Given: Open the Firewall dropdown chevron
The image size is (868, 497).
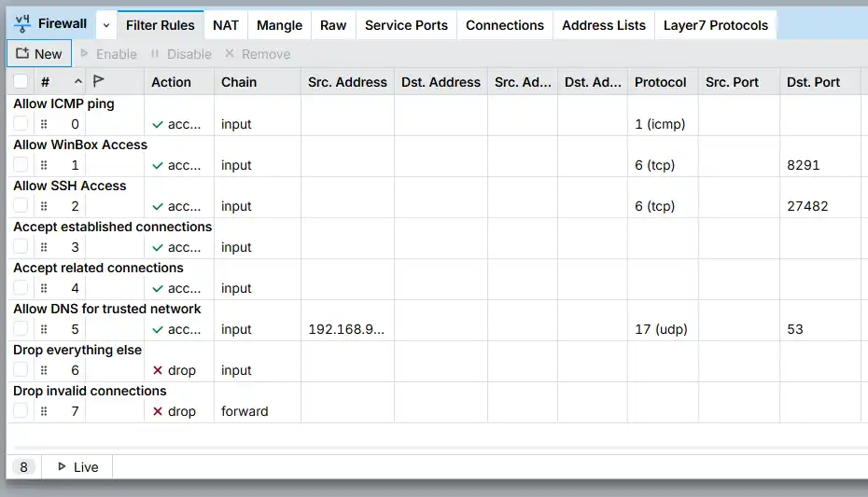Looking at the screenshot, I should pyautogui.click(x=106, y=25).
